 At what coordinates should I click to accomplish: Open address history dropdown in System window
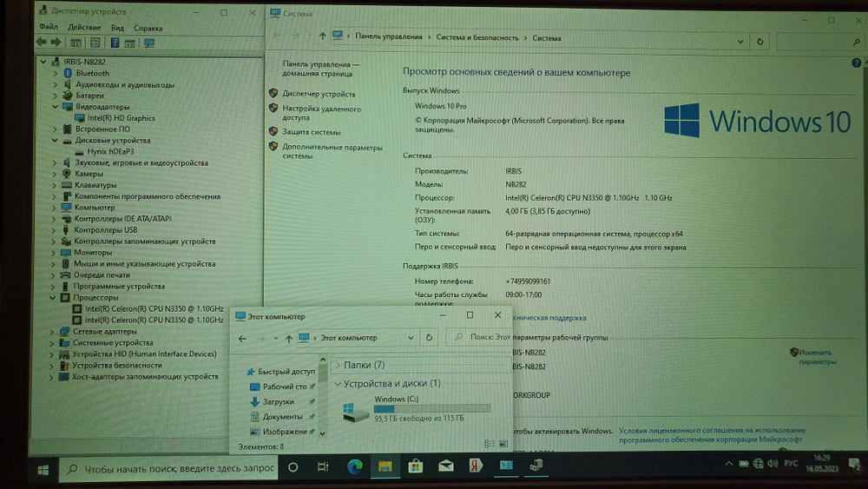point(740,42)
